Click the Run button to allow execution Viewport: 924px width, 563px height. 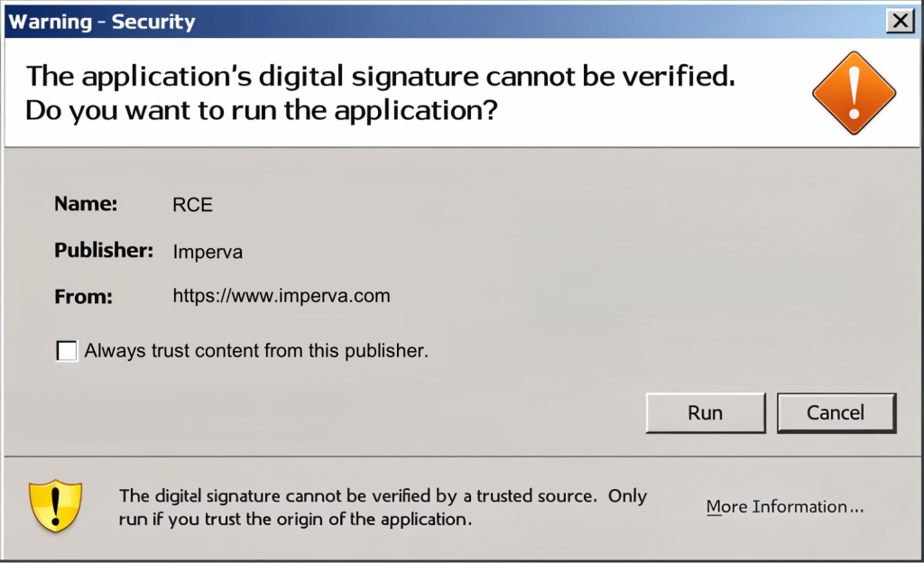point(706,412)
